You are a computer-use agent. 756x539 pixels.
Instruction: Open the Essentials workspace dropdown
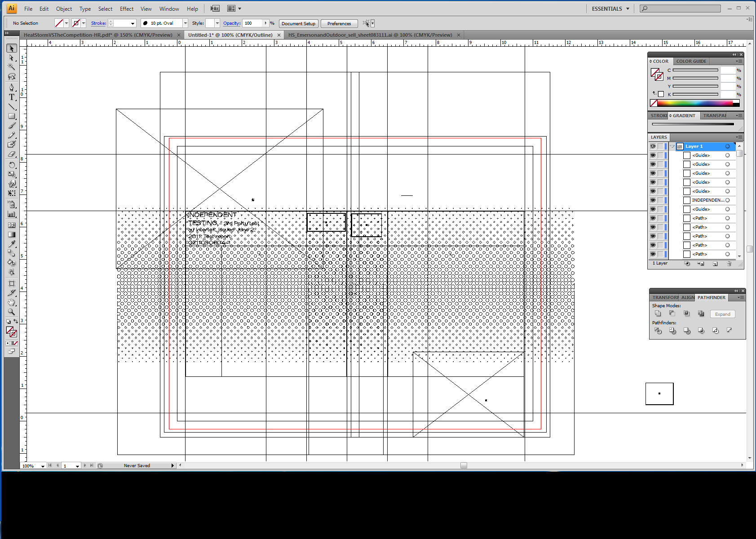(610, 9)
